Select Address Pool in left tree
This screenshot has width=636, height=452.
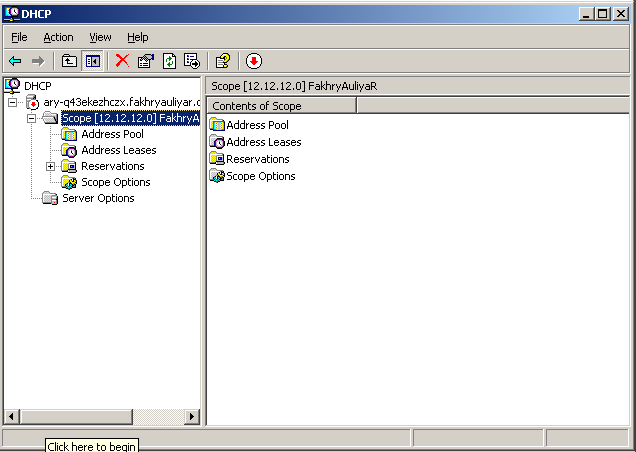(x=112, y=134)
